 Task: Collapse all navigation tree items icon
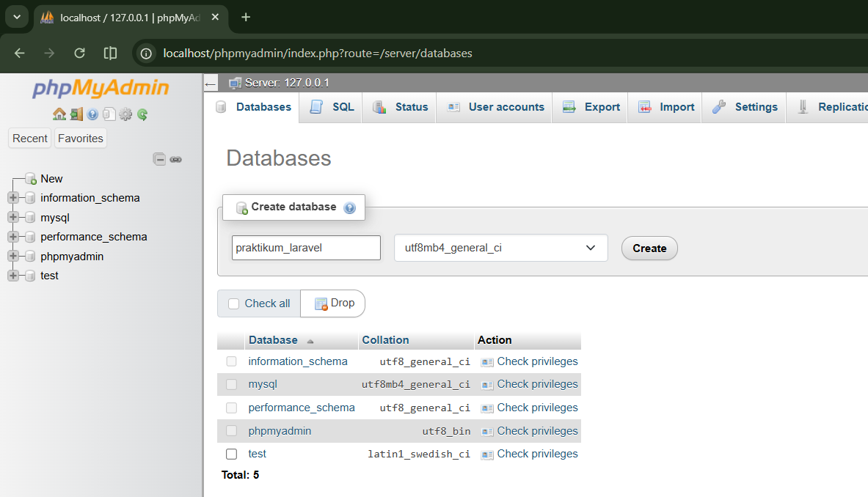(x=159, y=159)
